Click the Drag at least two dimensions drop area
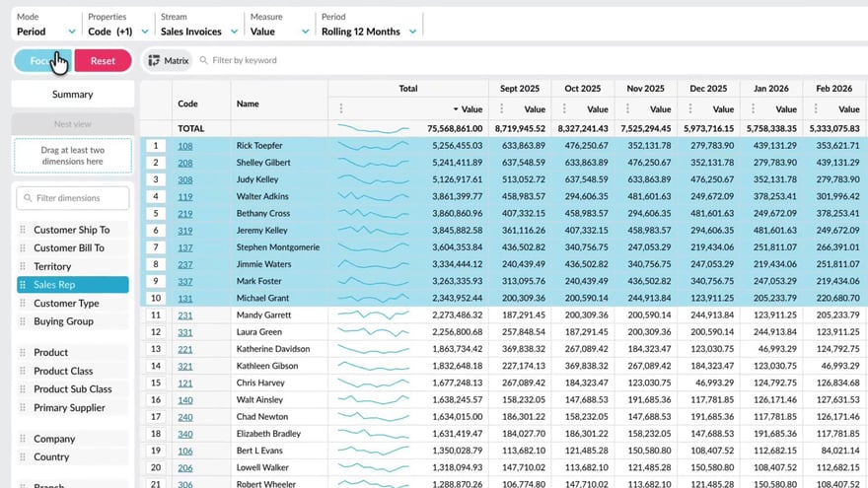The width and height of the screenshot is (868, 488). [x=73, y=156]
